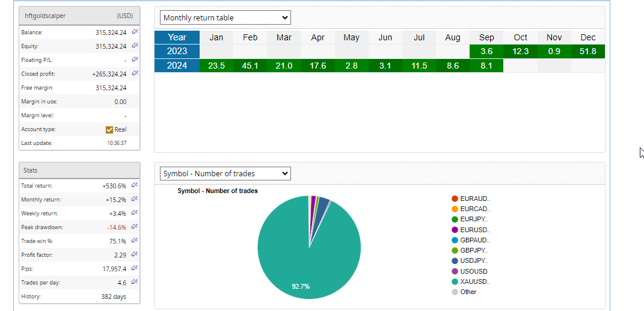The width and height of the screenshot is (644, 311).
Task: Open the Monthly return table dropdown
Action: [225, 18]
